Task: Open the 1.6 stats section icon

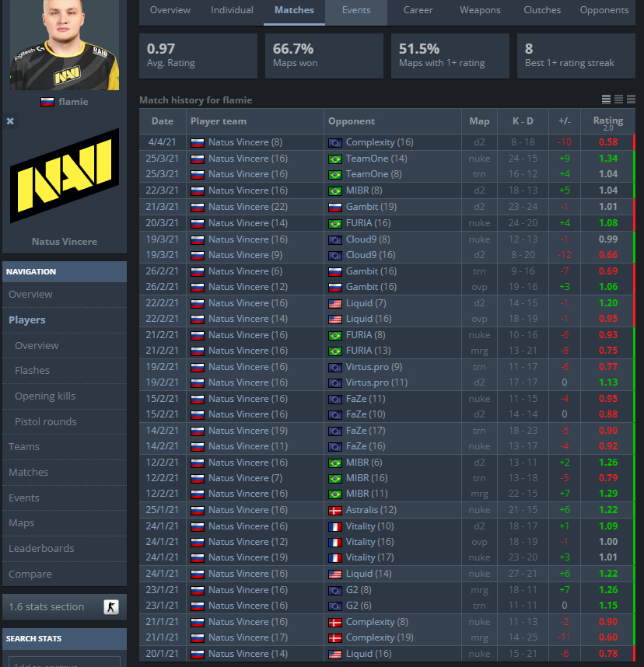Action: [x=111, y=606]
